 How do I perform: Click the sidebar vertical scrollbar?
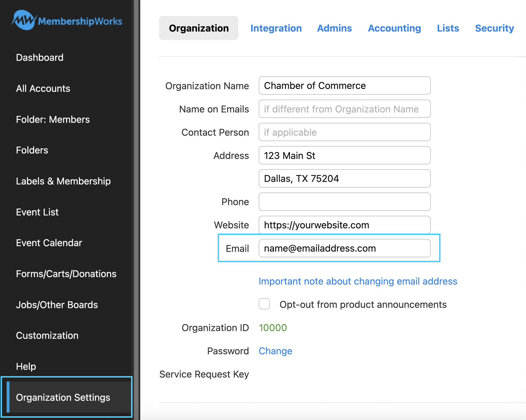click(136, 201)
